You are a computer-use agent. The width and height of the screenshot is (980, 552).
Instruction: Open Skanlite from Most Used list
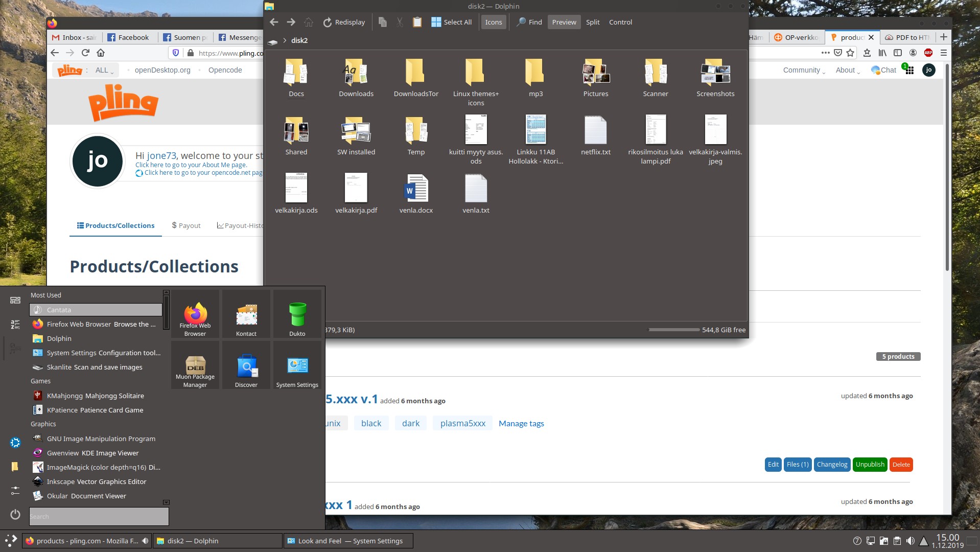pyautogui.click(x=96, y=367)
